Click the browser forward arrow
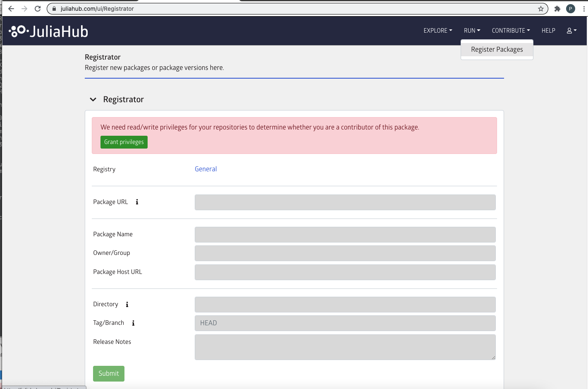 pos(24,9)
